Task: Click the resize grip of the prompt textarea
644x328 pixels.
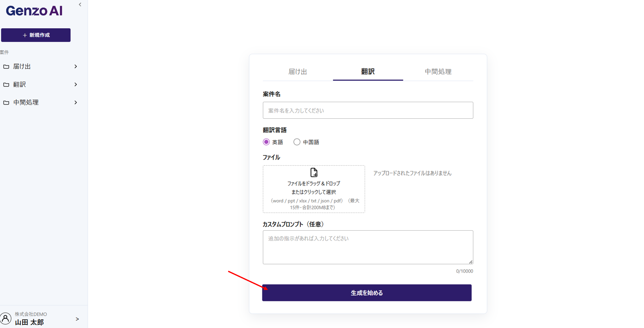Action: 471,262
